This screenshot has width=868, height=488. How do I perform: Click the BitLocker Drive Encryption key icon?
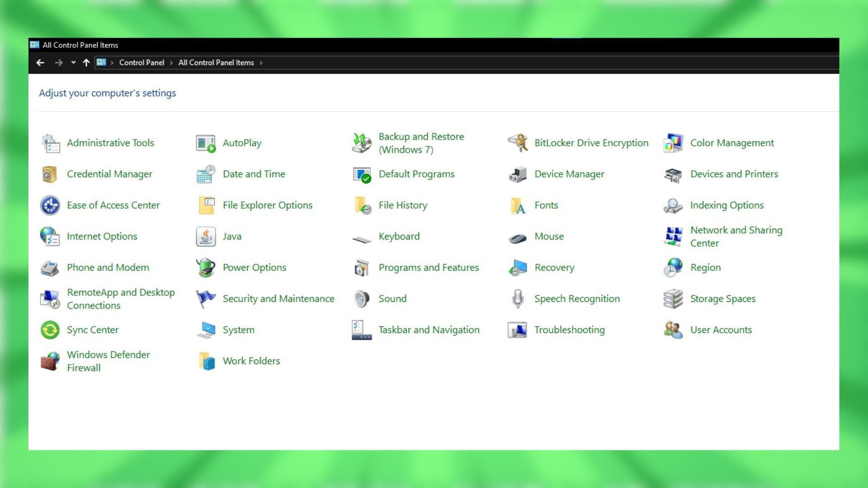pos(518,143)
